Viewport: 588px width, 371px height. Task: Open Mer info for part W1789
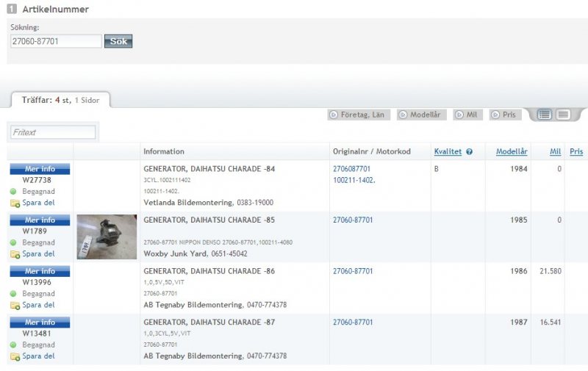click(x=40, y=220)
